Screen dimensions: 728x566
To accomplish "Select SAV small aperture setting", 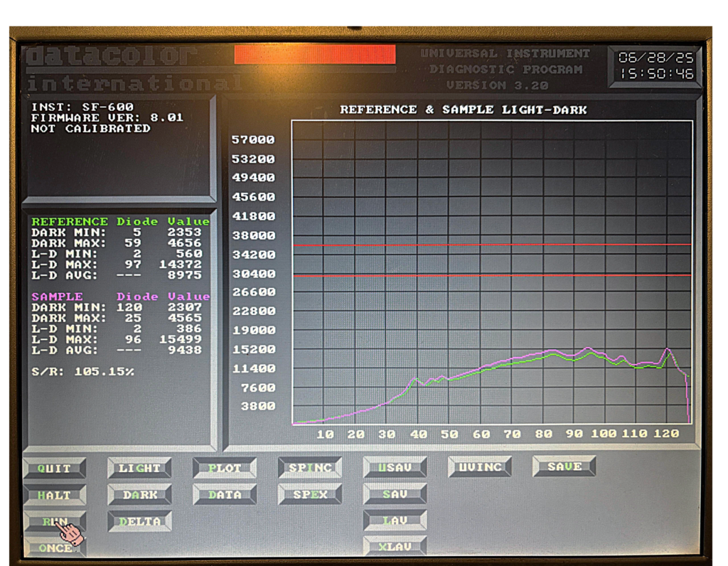I will [395, 494].
